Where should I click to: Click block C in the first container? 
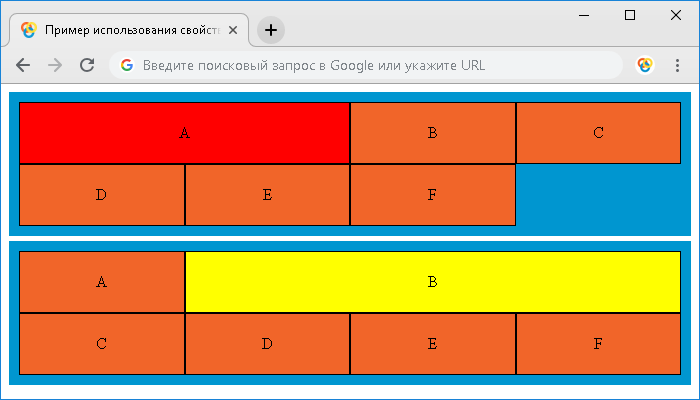598,133
